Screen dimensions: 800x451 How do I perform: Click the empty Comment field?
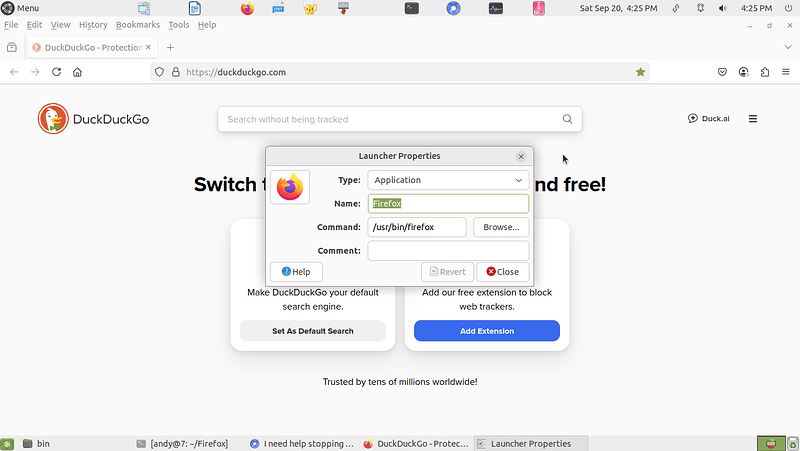click(448, 250)
